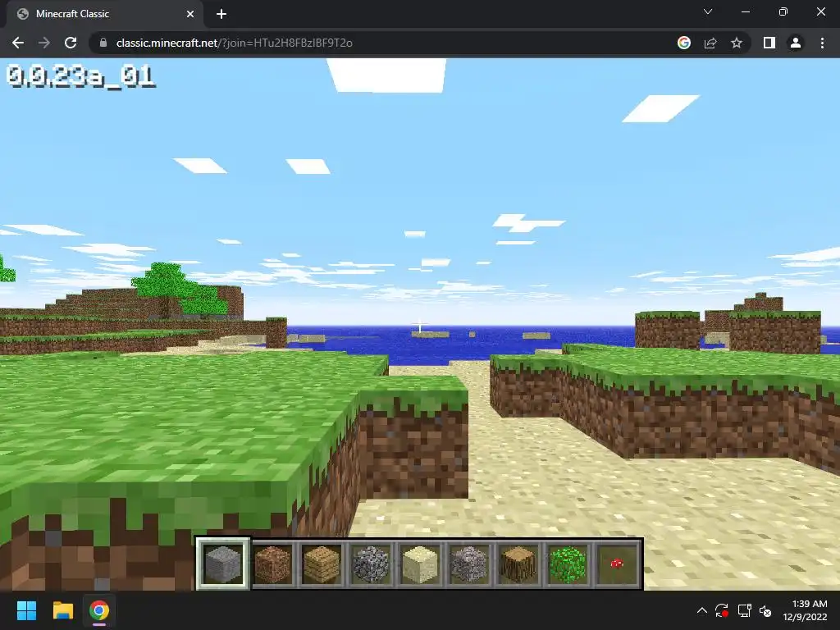Image resolution: width=840 pixels, height=630 pixels.
Task: Click the Chrome taskbar icon
Action: coord(99,610)
